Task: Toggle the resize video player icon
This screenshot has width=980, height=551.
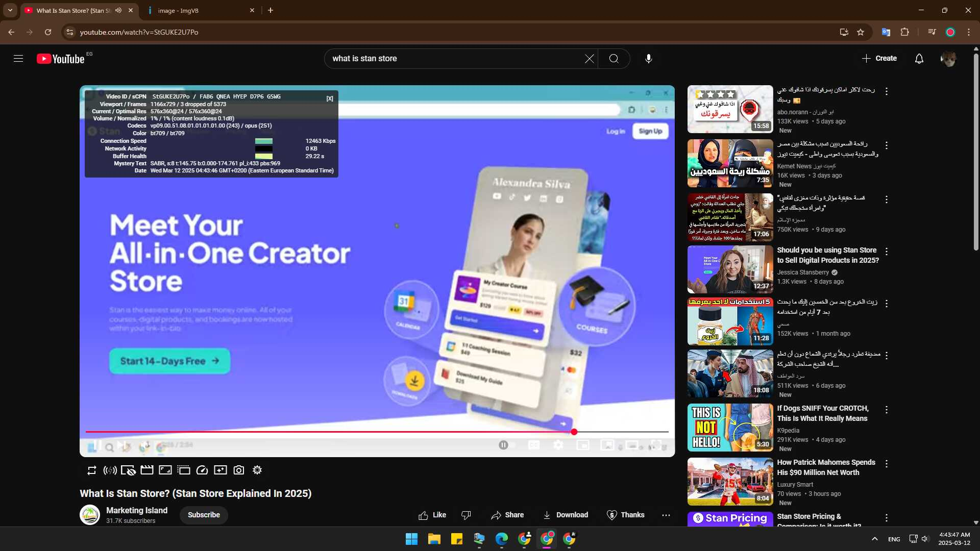Action: pos(165,470)
